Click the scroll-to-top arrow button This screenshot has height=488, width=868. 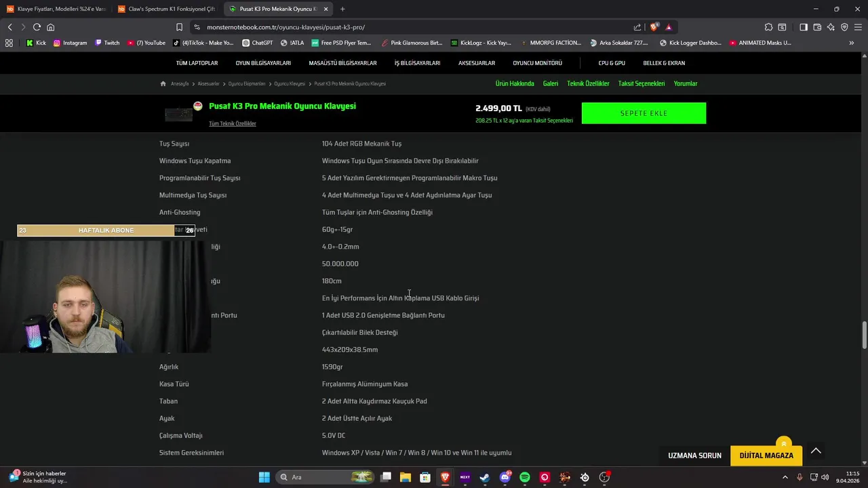816,451
